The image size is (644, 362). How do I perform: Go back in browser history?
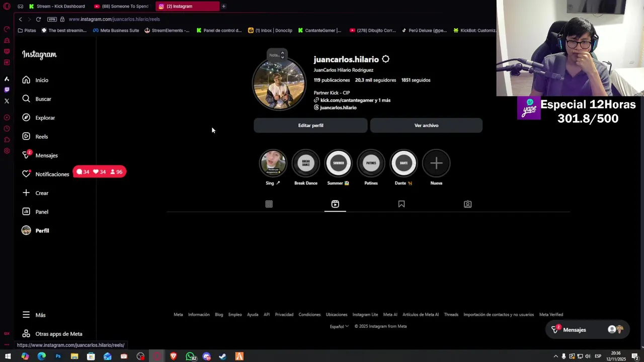click(x=20, y=19)
